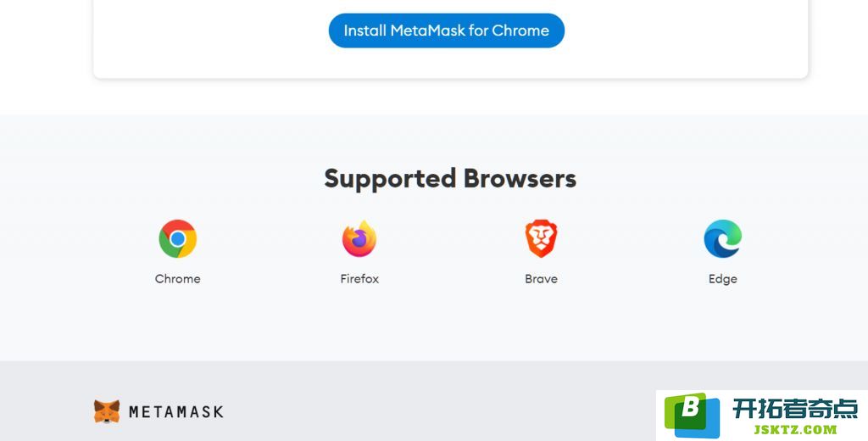Click the Chinese 开拓者奇点 watermark text
Image resolution: width=868 pixels, height=441 pixels.
coord(795,409)
